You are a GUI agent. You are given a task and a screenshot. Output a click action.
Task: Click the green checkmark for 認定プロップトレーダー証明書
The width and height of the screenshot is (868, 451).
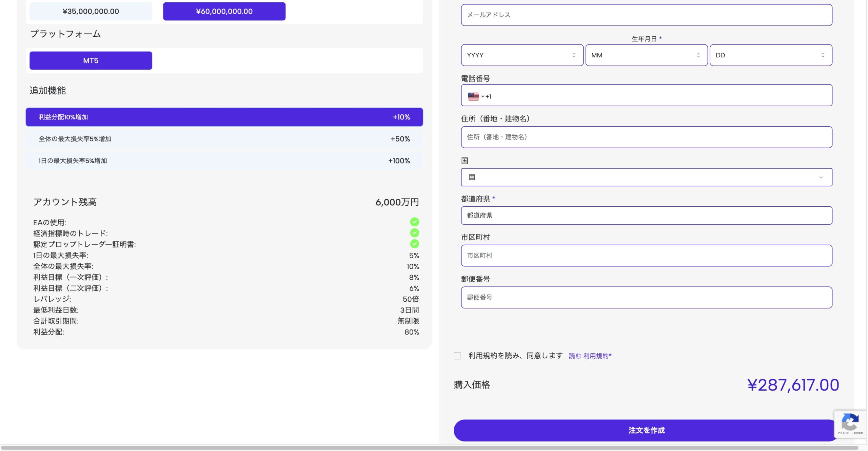[x=414, y=244]
